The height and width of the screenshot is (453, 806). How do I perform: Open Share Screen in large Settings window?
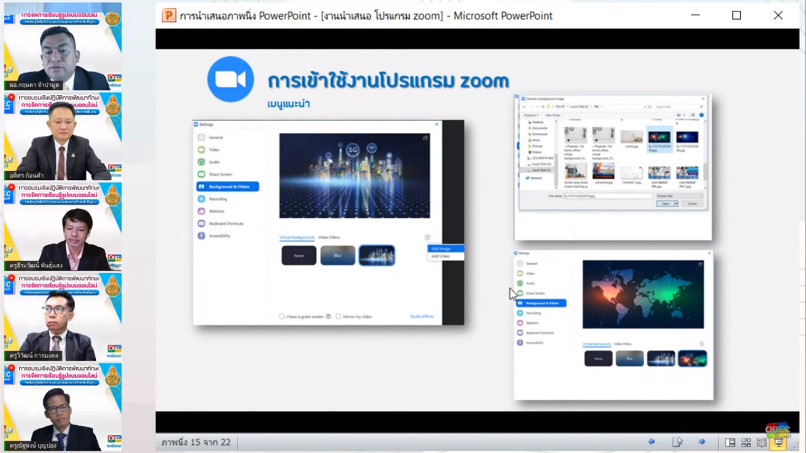pos(220,174)
